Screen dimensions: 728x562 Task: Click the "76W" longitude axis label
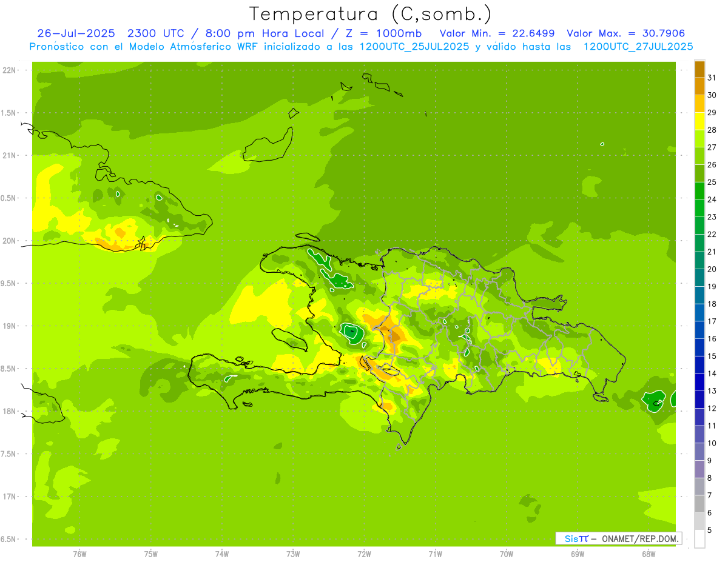tap(79, 554)
